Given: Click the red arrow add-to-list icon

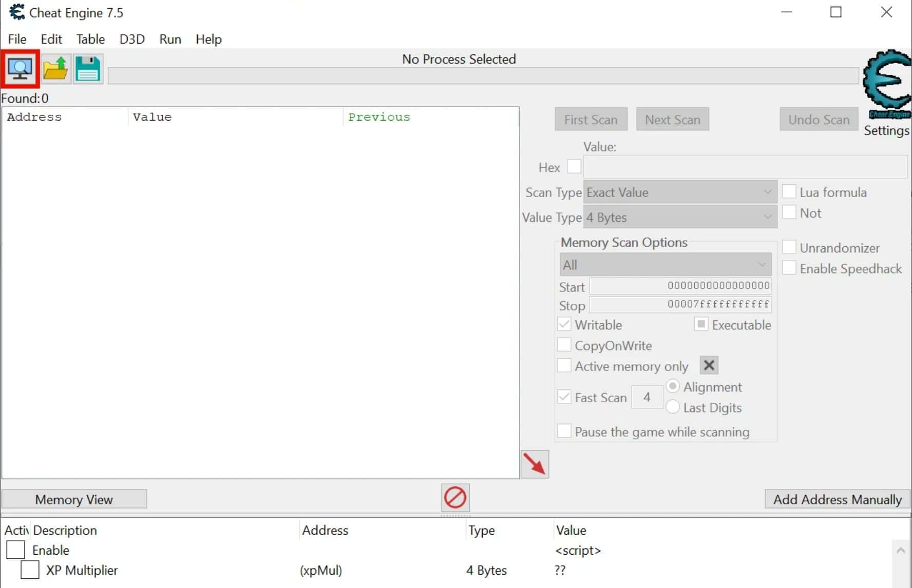Looking at the screenshot, I should click(x=535, y=464).
